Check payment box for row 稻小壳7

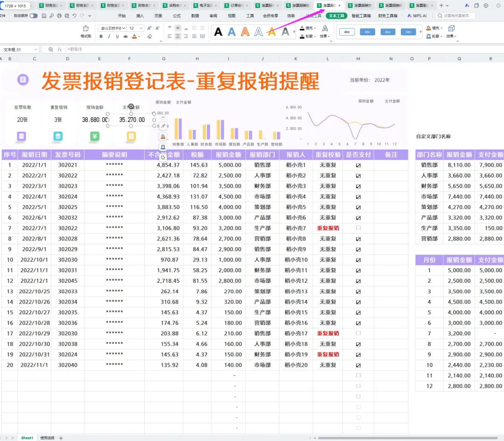[x=358, y=228]
